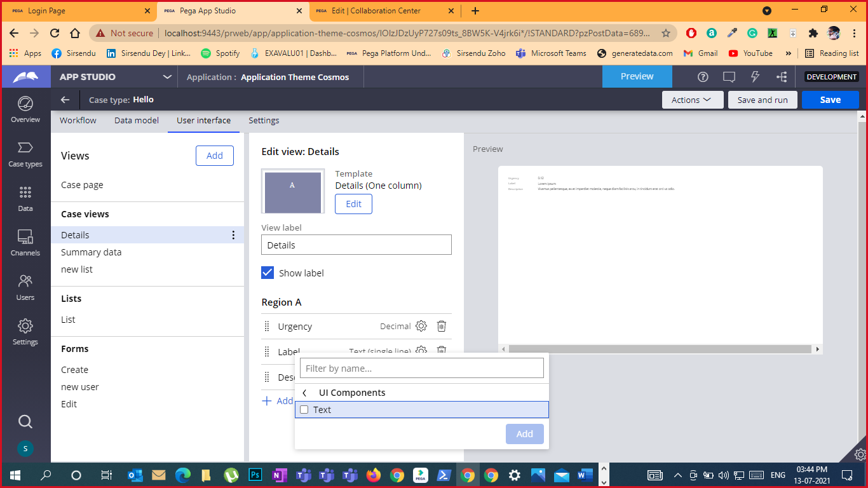
Task: Launch Photoshop from the Windows taskbar
Action: click(255, 475)
